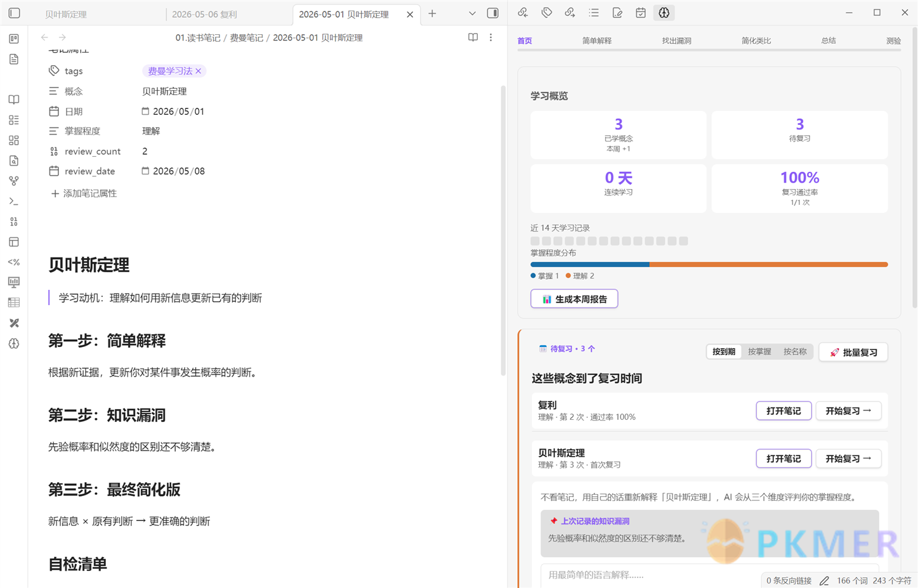Close the 2026-05-01 贝叶斯定理 tab
Image resolution: width=918 pixels, height=588 pixels.
click(x=410, y=14)
